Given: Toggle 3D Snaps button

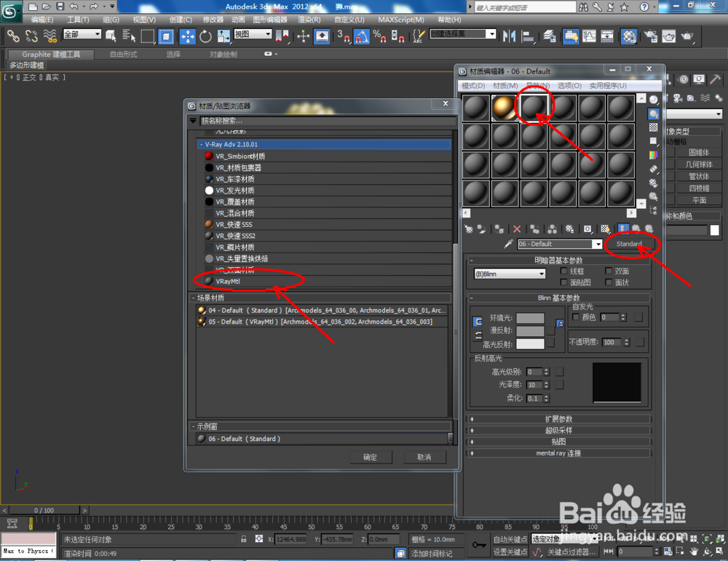Looking at the screenshot, I should pos(344,36).
